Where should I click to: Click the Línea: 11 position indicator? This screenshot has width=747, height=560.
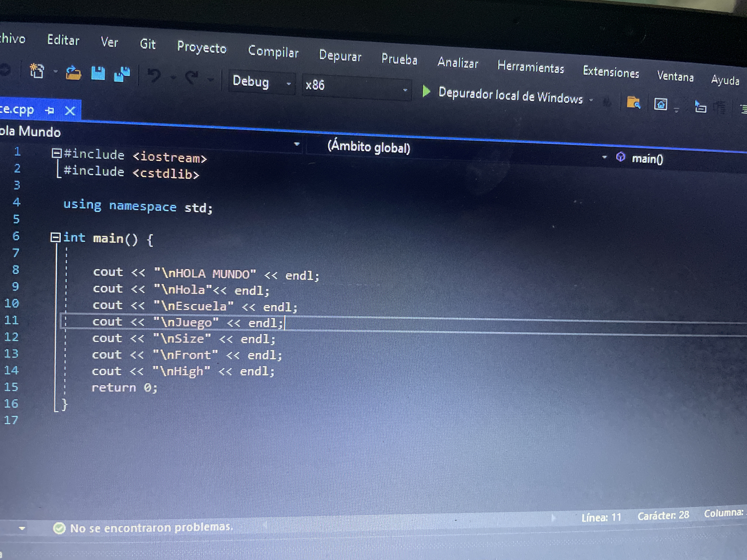point(601,517)
